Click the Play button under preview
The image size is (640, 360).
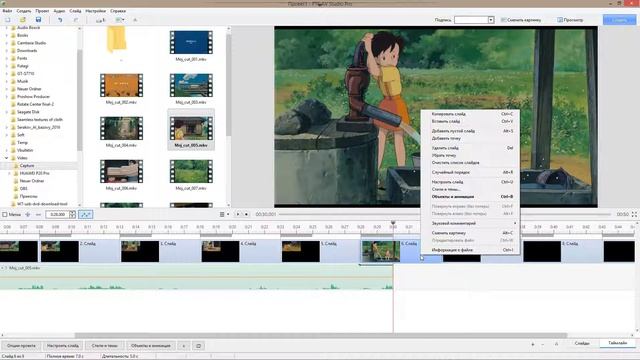coord(238,214)
